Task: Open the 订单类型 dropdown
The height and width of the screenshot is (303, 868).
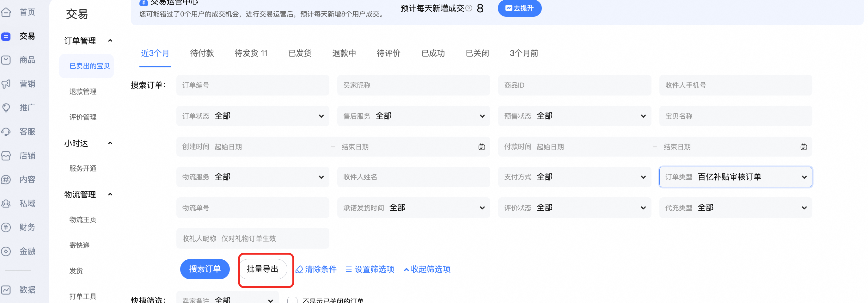Action: (736, 177)
